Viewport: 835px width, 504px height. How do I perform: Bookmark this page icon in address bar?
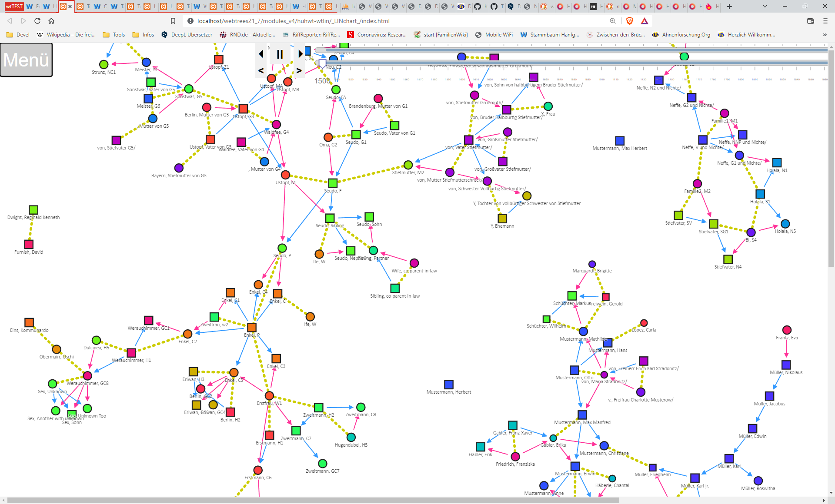(x=173, y=21)
